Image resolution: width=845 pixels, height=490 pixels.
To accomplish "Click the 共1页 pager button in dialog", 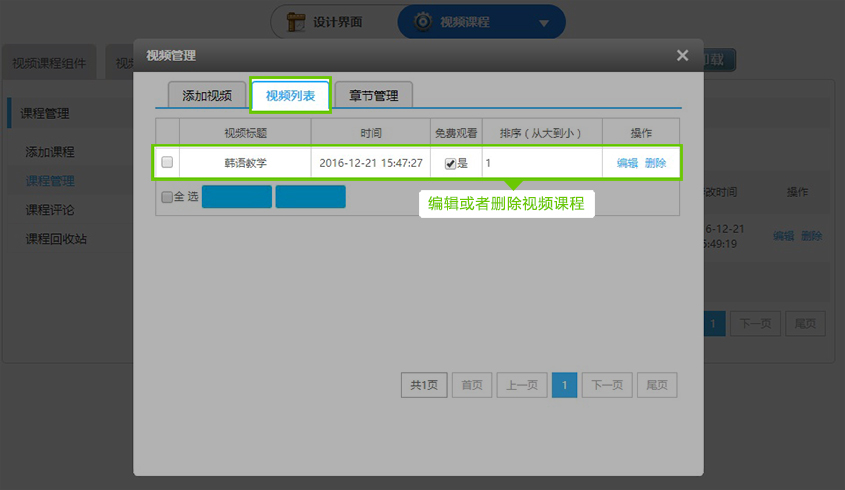I will point(424,385).
